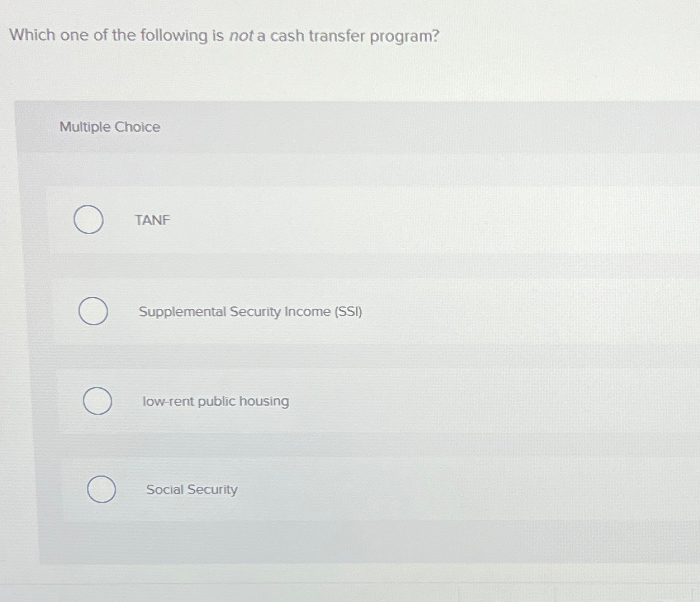700x602 pixels.
Task: Click the first answer option row
Action: tap(317, 220)
